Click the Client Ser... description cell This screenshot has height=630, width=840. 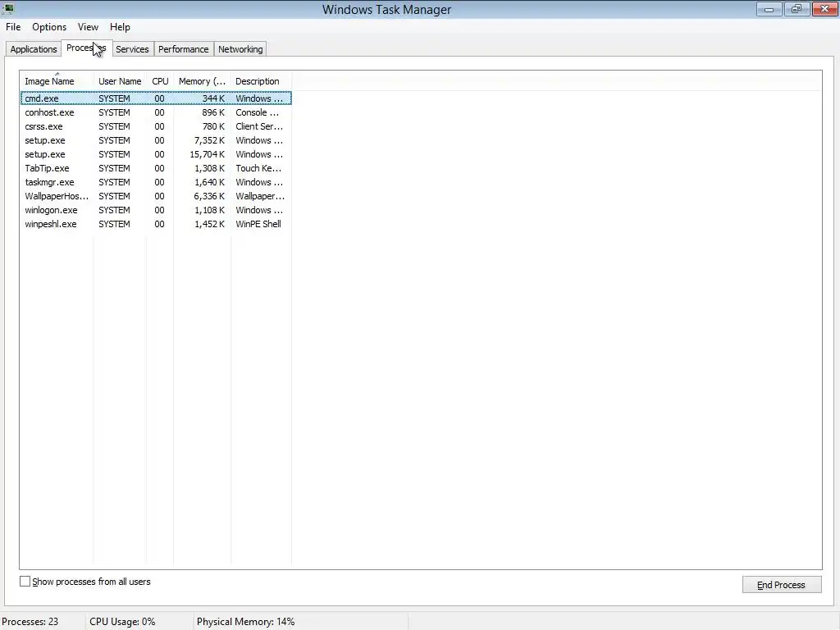[x=259, y=126]
